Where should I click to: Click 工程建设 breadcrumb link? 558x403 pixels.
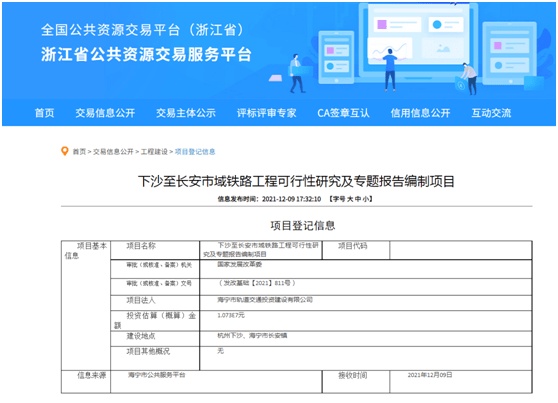coord(154,152)
